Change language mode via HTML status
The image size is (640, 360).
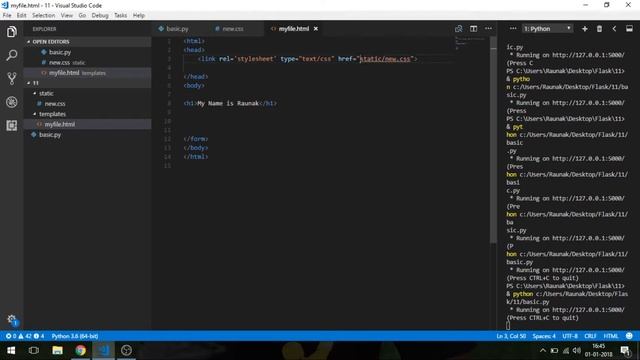(x=611, y=336)
